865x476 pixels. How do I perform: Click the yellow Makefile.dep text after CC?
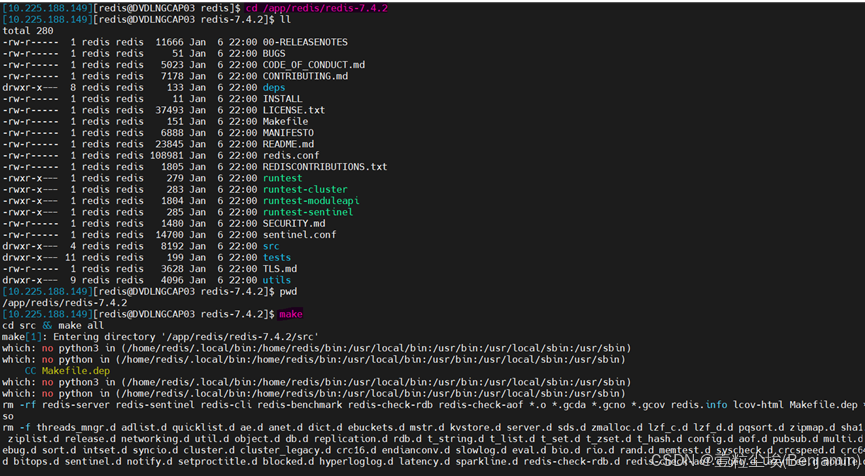pos(76,371)
